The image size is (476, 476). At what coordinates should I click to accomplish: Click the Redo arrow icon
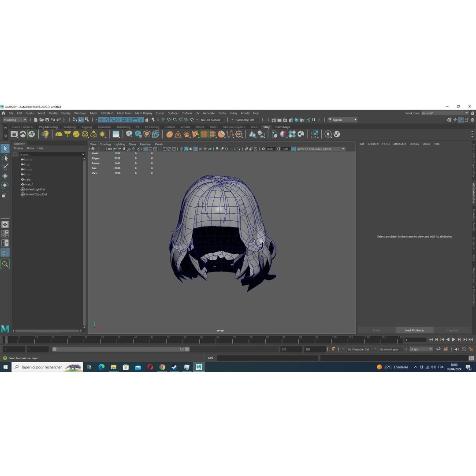pyautogui.click(x=59, y=120)
